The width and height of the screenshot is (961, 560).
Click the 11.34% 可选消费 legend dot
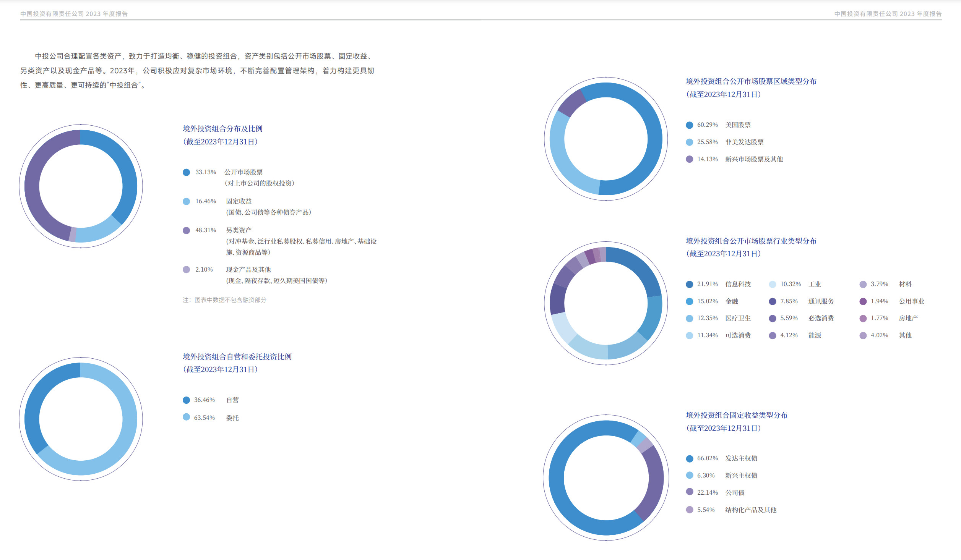point(689,335)
